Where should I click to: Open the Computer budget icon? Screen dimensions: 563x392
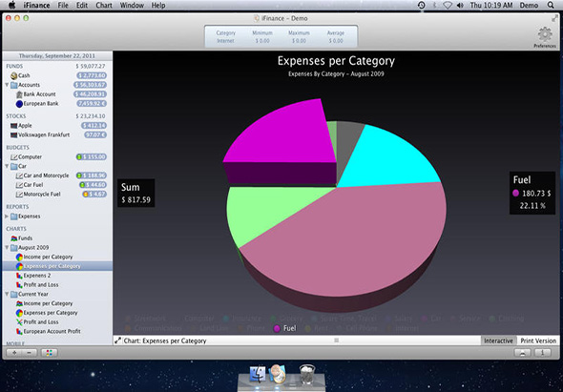pos(14,156)
